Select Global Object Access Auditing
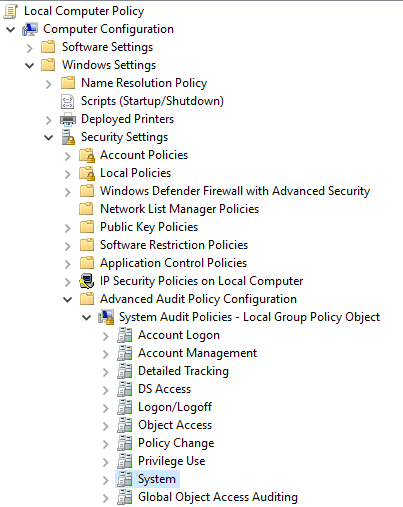This screenshot has width=403, height=507. 218,497
